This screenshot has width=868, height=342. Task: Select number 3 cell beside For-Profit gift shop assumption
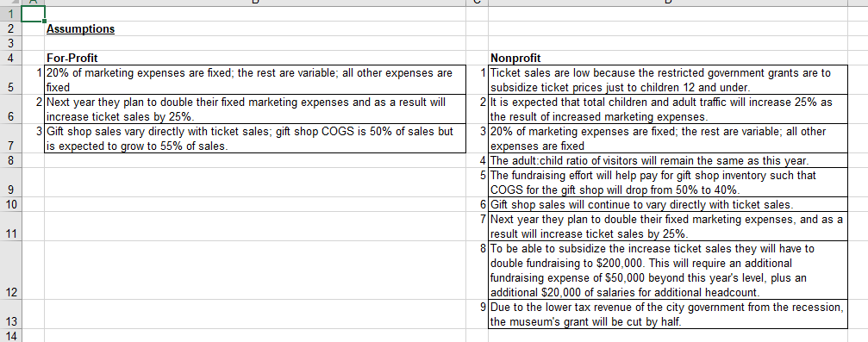point(33,139)
